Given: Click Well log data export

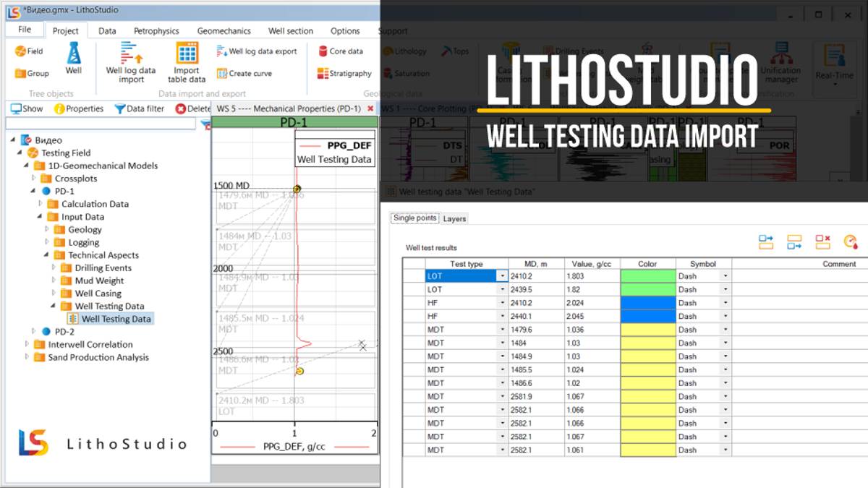Looking at the screenshot, I should point(257,51).
